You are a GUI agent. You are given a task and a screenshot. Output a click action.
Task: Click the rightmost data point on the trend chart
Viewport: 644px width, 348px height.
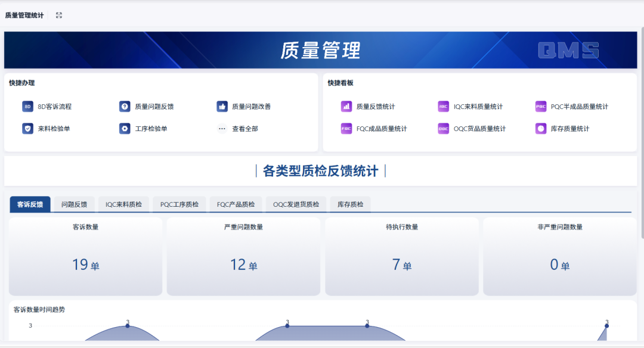[x=606, y=326]
